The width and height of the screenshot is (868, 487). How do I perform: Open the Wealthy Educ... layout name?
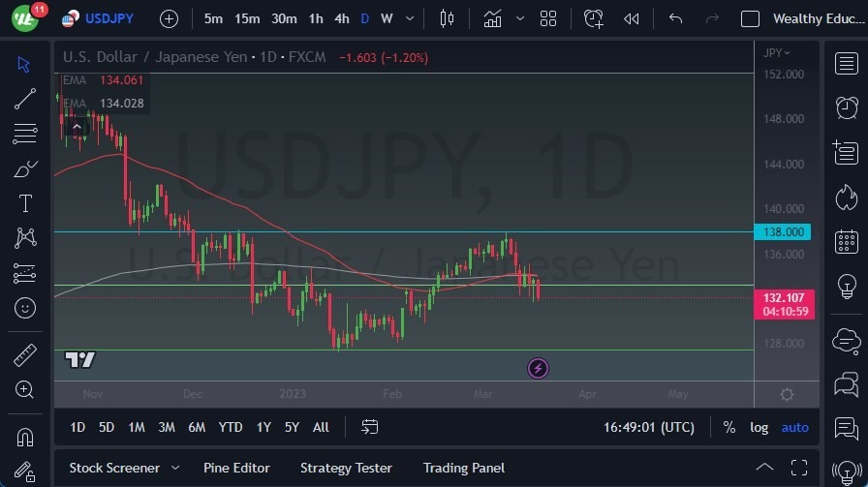click(819, 18)
